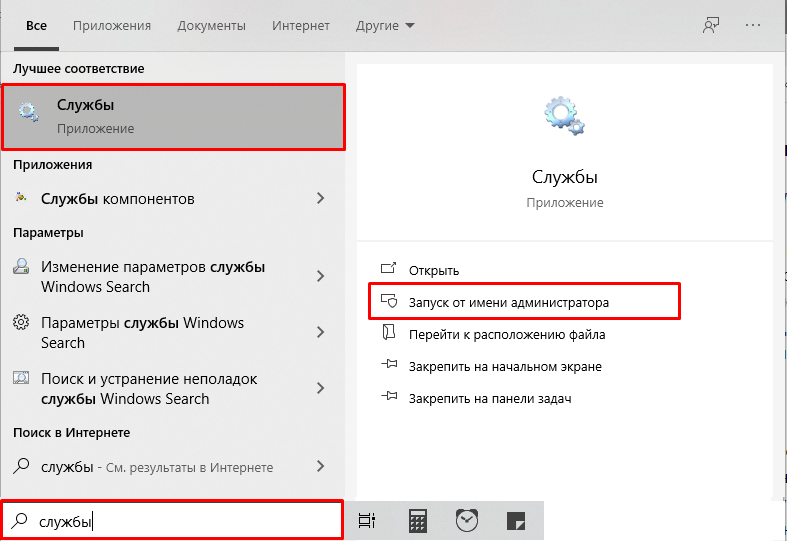Click troubleshooting icon beside Поиск и устранение

[21, 377]
